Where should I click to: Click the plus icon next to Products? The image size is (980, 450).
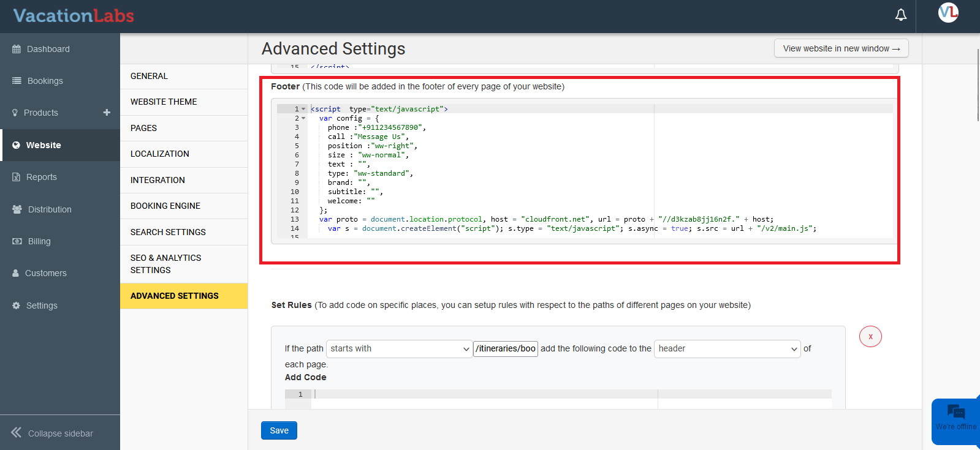[x=107, y=113]
